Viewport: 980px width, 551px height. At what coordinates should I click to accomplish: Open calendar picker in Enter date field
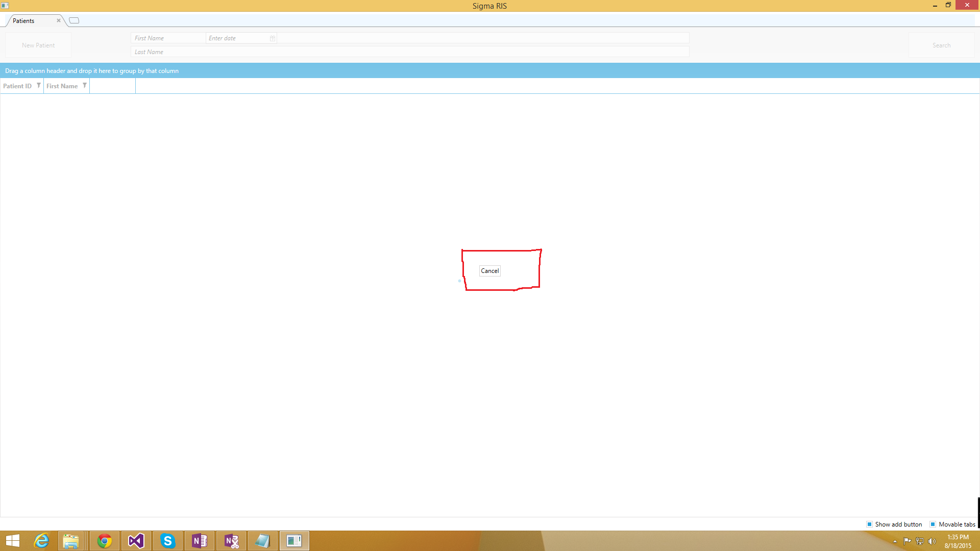pyautogui.click(x=273, y=38)
